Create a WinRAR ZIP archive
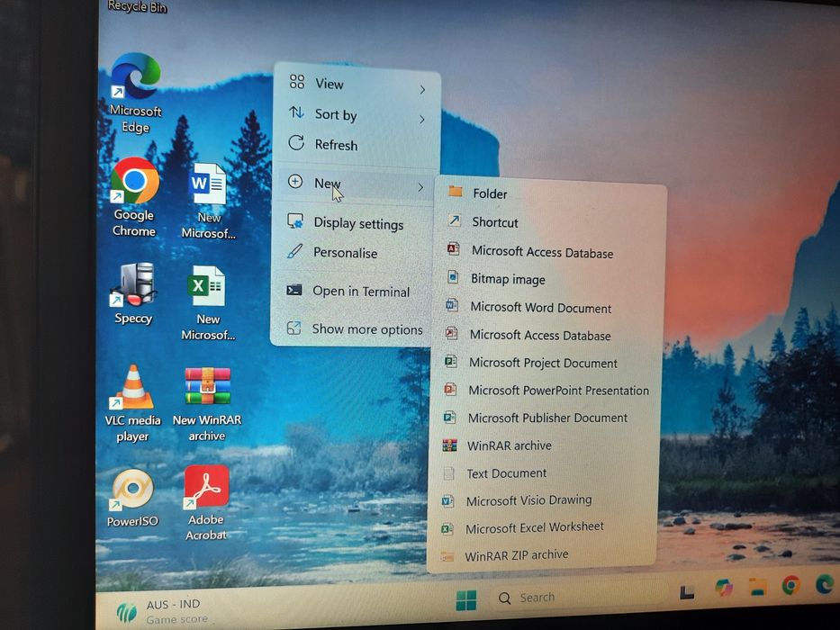The image size is (840, 630). point(543,555)
